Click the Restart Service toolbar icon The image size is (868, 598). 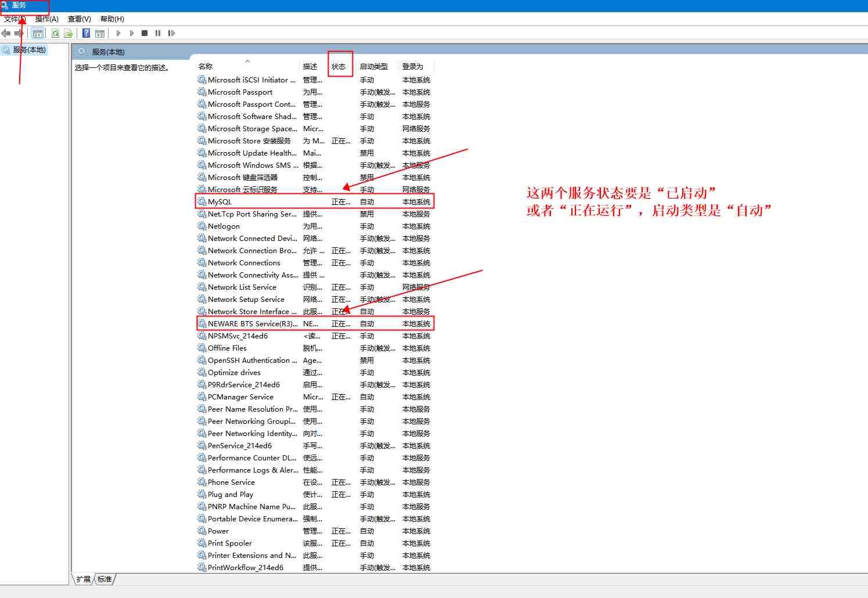coord(171,33)
